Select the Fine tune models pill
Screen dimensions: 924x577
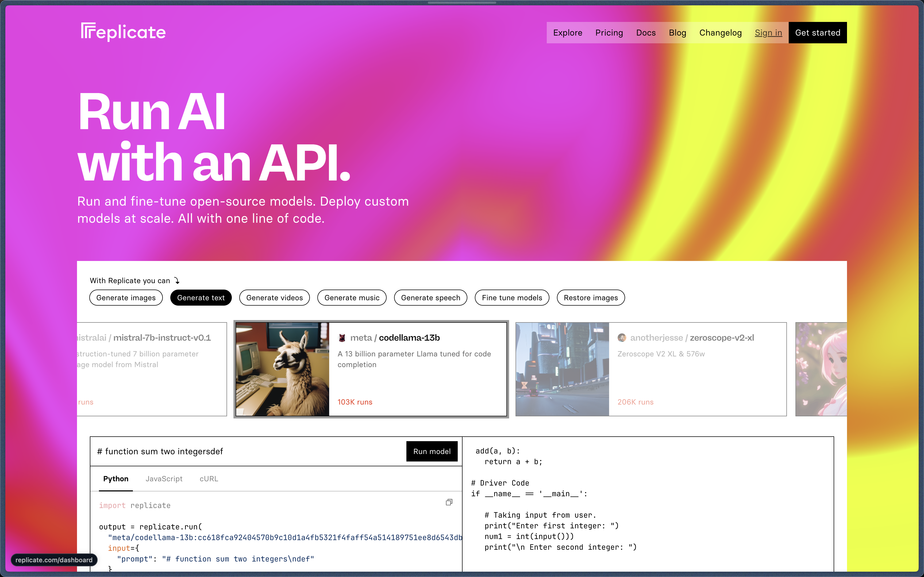point(511,298)
